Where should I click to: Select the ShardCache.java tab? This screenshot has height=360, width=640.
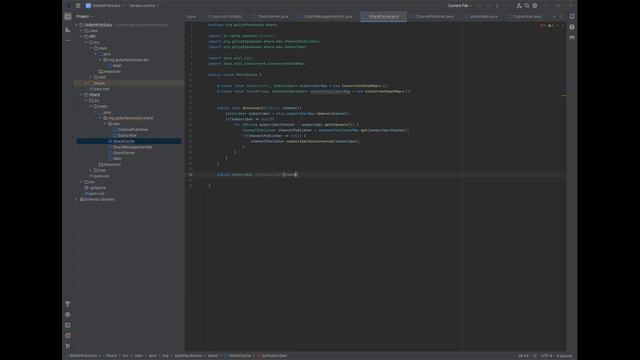coord(384,17)
